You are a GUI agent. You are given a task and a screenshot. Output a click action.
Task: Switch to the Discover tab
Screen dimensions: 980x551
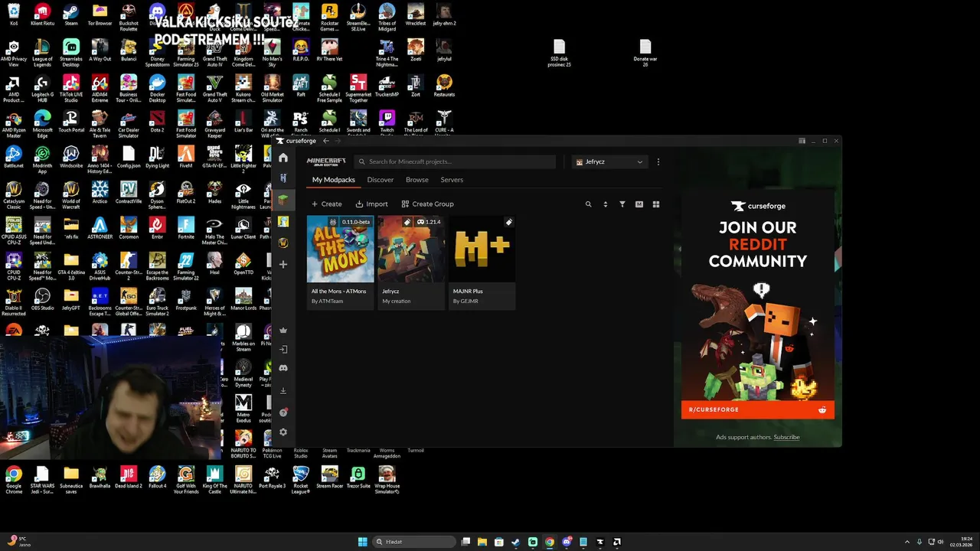[381, 180]
